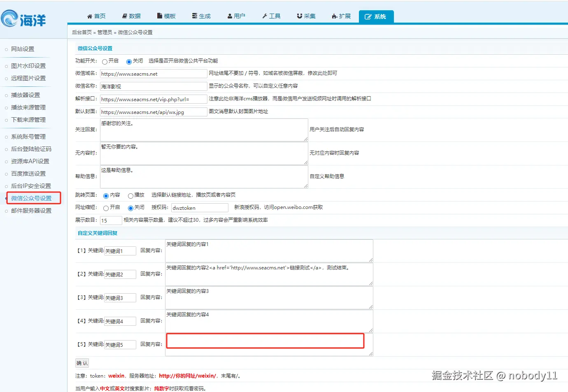Click the 授权码 dwztoken field

pos(200,208)
